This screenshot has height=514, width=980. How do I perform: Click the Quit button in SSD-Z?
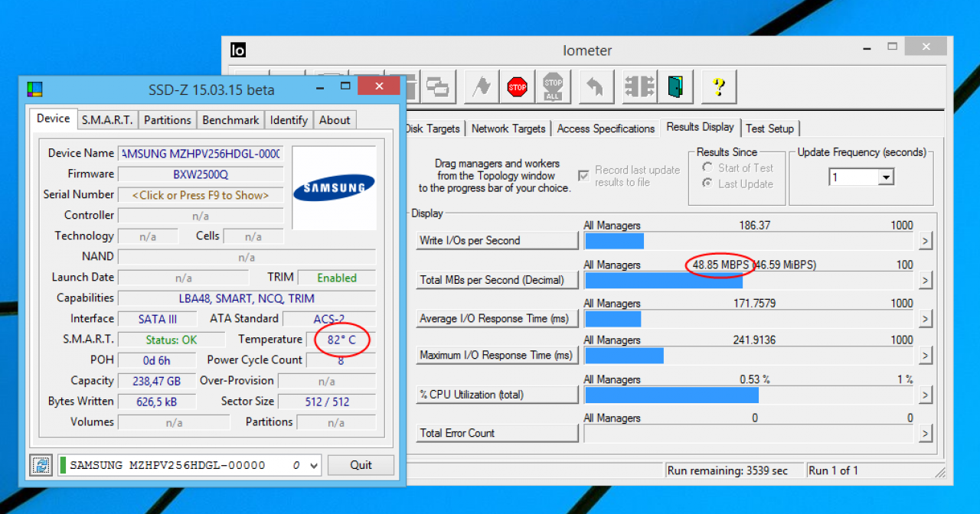[361, 465]
